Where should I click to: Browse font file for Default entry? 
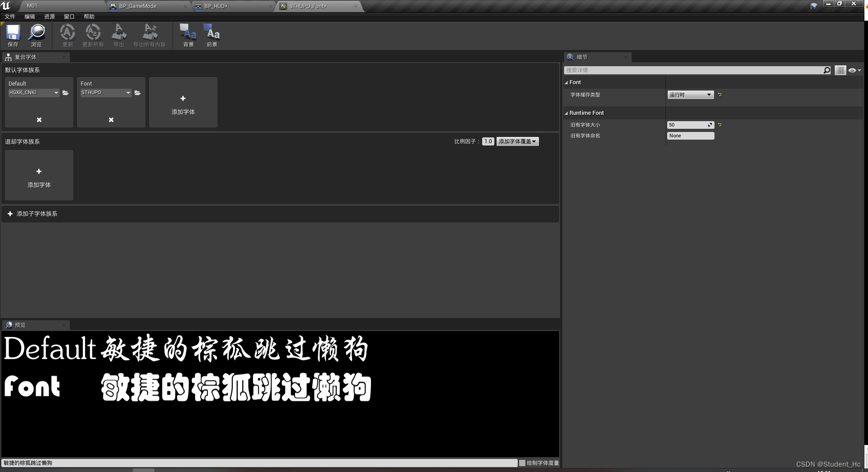66,93
